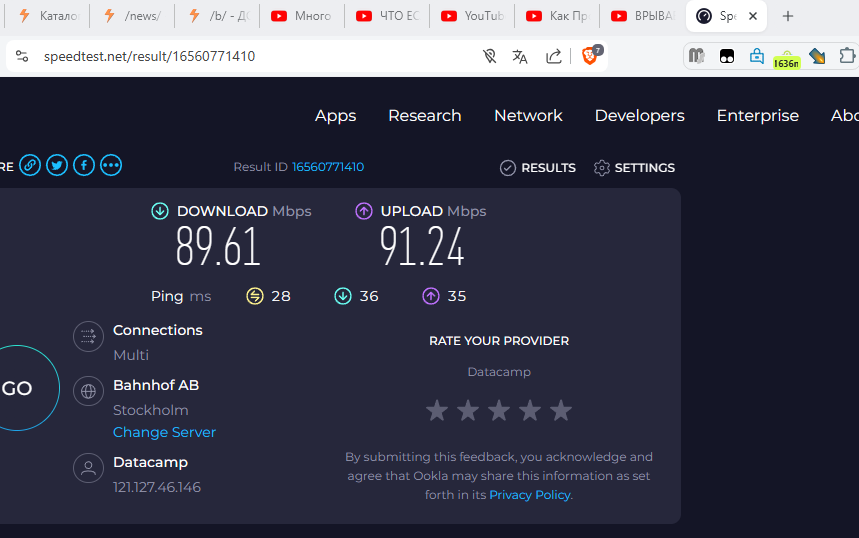The image size is (859, 538).
Task: Click the yellow idle ping icon
Action: tap(255, 296)
